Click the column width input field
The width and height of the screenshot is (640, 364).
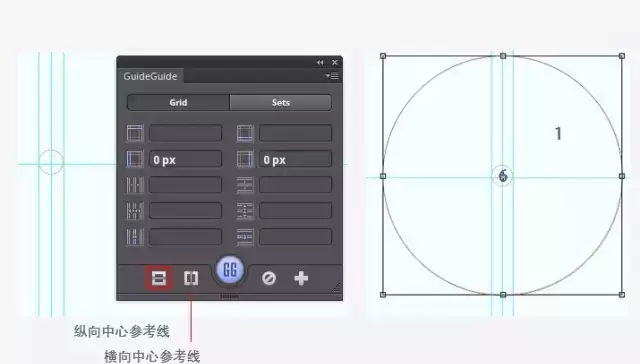185,211
